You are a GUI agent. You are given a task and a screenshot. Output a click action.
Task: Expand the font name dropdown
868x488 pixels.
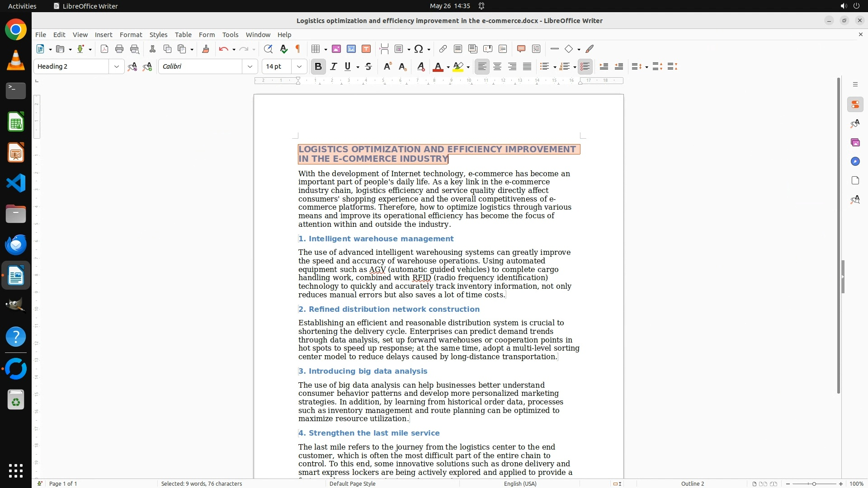tap(250, 66)
